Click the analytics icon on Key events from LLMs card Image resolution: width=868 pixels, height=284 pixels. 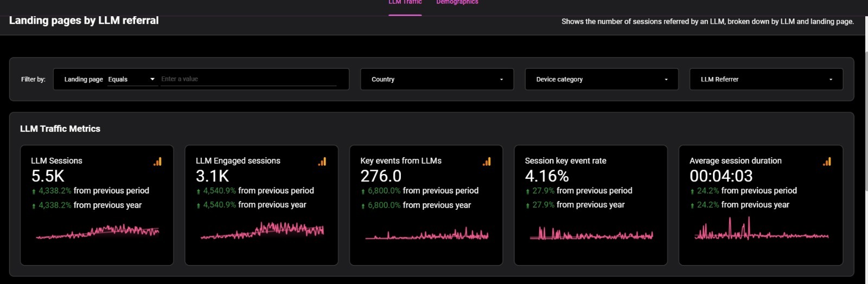point(487,162)
